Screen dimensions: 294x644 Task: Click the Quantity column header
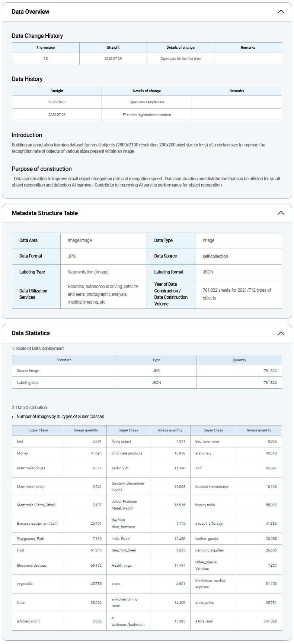239,360
